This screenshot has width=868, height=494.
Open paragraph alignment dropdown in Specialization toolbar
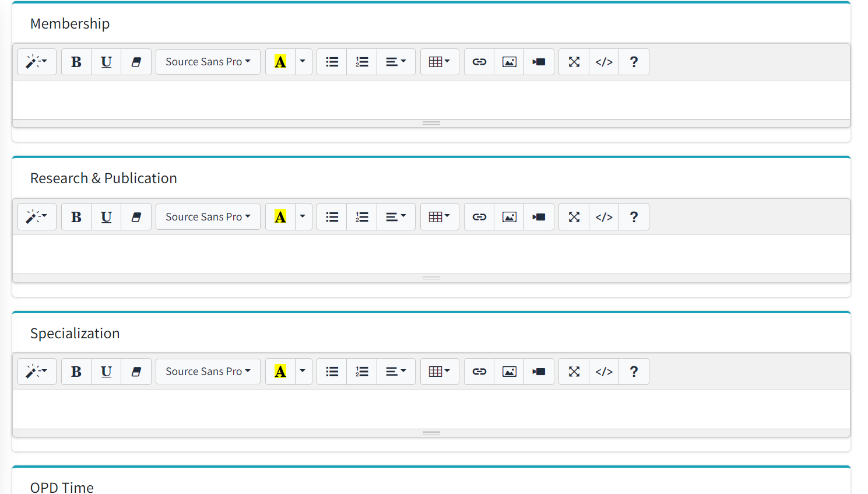click(396, 372)
